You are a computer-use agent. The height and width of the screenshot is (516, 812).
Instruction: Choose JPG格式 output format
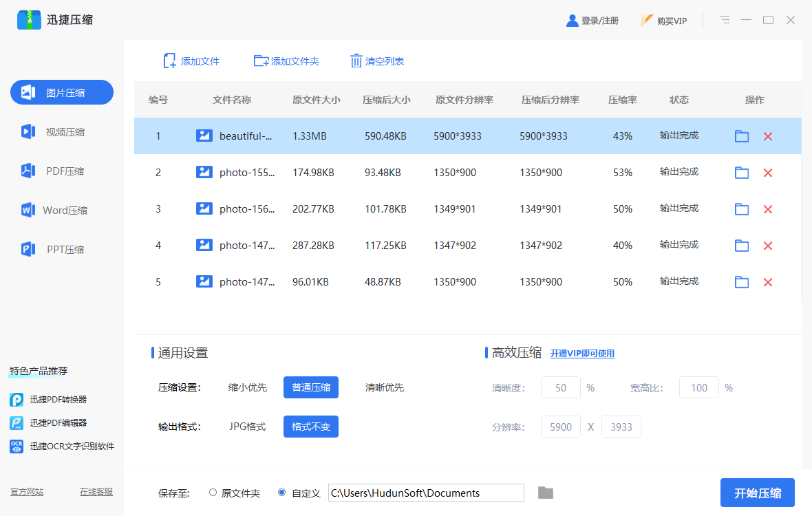tap(248, 427)
